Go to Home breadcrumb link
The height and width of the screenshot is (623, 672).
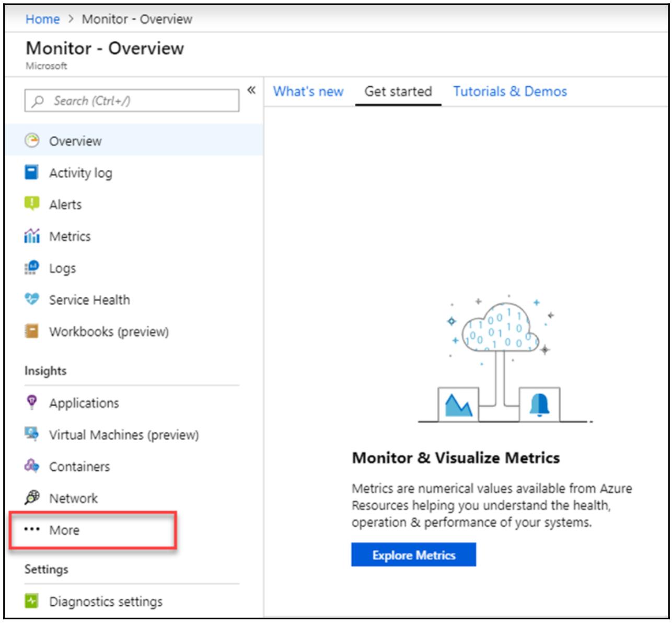(42, 19)
